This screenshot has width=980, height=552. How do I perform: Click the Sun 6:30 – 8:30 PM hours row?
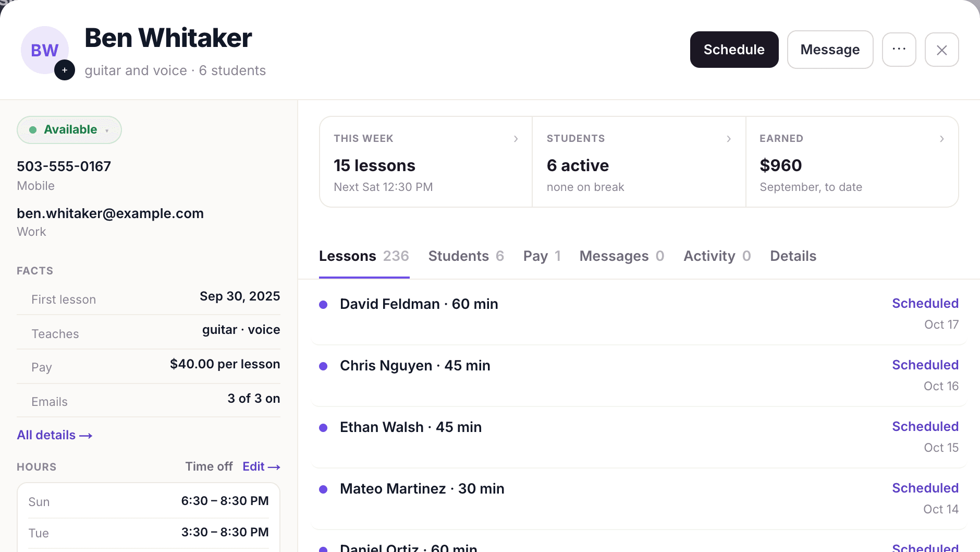149,501
